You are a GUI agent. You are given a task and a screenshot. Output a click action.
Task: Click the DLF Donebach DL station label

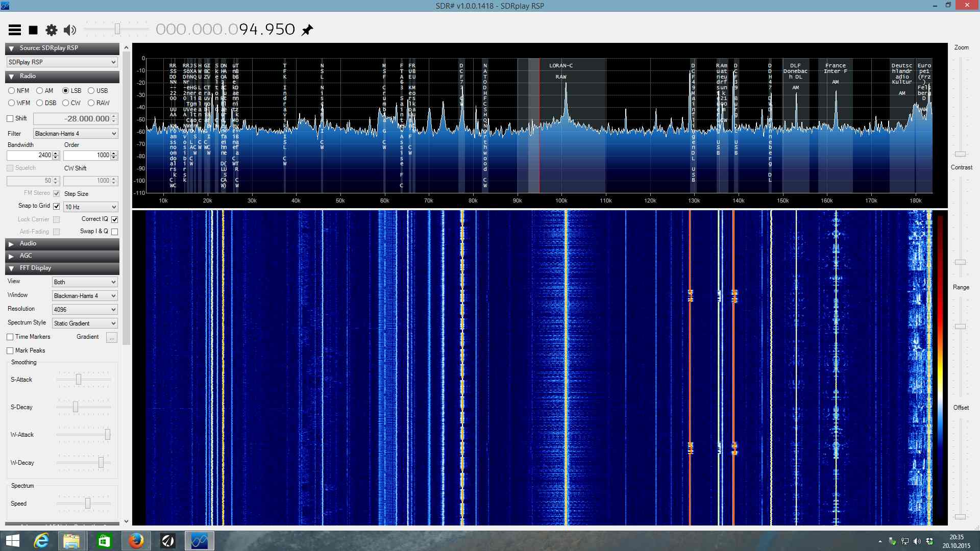point(795,71)
